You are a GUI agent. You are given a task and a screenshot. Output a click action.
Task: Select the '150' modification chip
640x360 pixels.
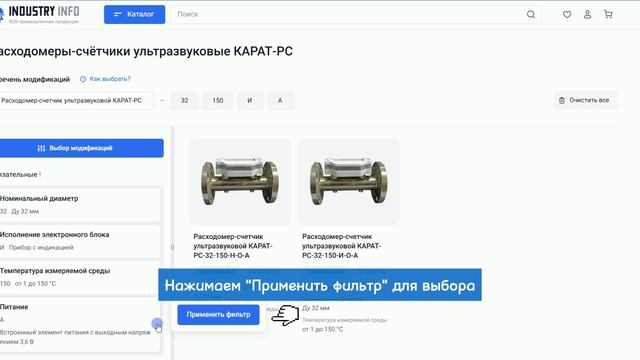coord(218,100)
